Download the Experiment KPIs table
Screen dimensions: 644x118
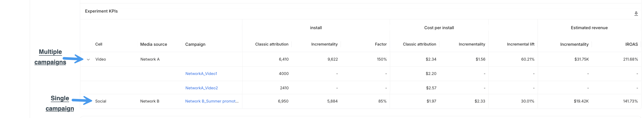tap(636, 13)
